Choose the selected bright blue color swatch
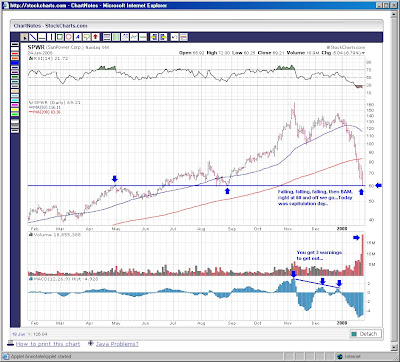The height and width of the screenshot is (362, 400). click(15, 63)
